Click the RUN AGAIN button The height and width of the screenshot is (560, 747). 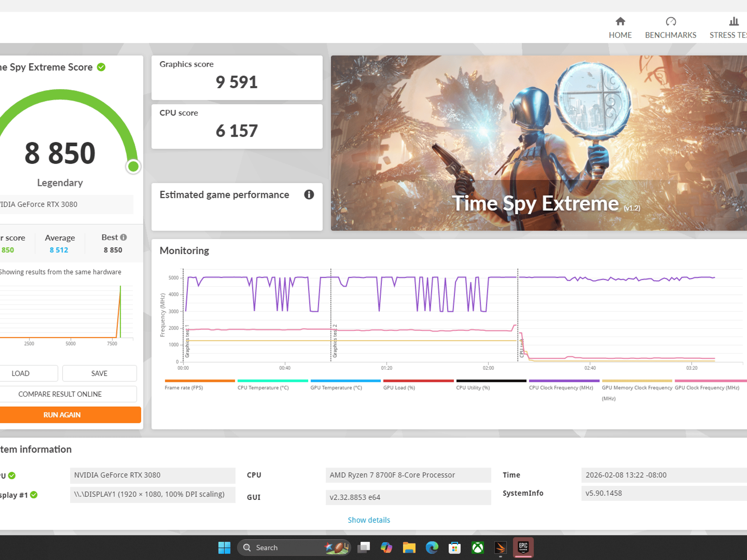(x=70, y=415)
